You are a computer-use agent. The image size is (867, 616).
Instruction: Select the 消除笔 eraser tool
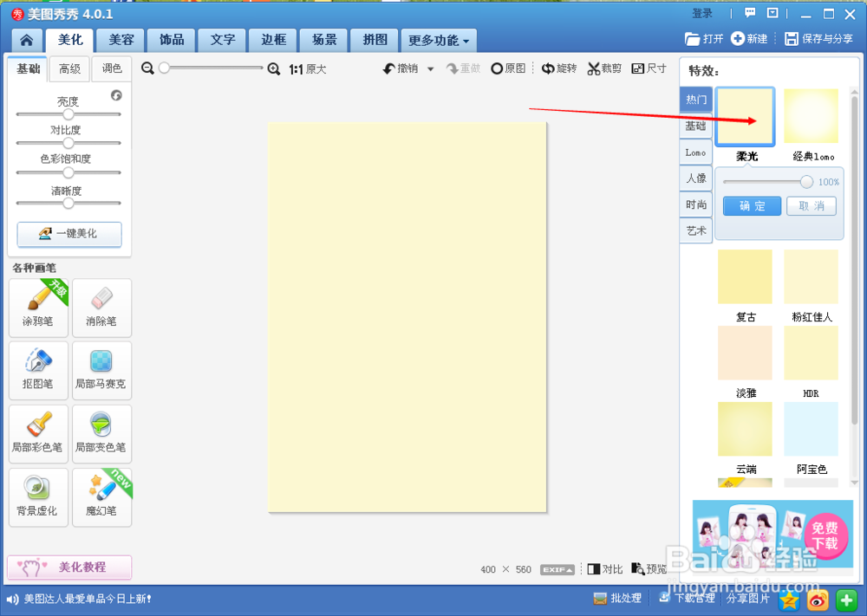(x=101, y=308)
